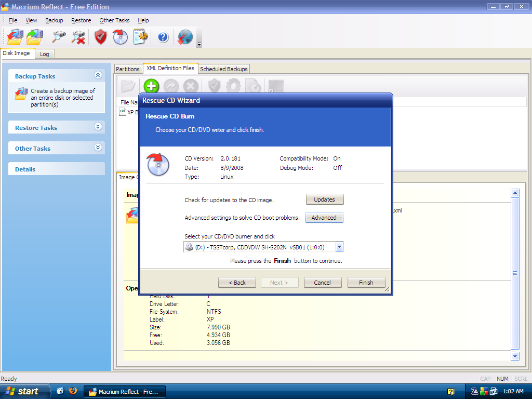
Task: Open the Other Tasks menu
Action: click(114, 20)
